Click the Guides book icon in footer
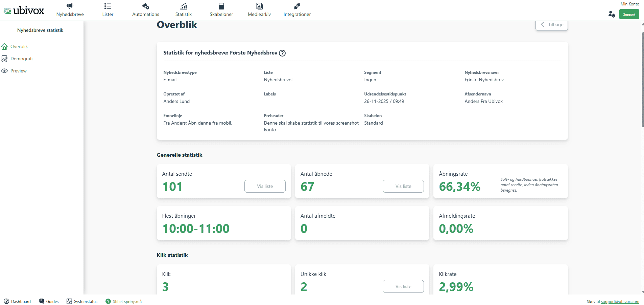644x305 pixels. coord(42,301)
